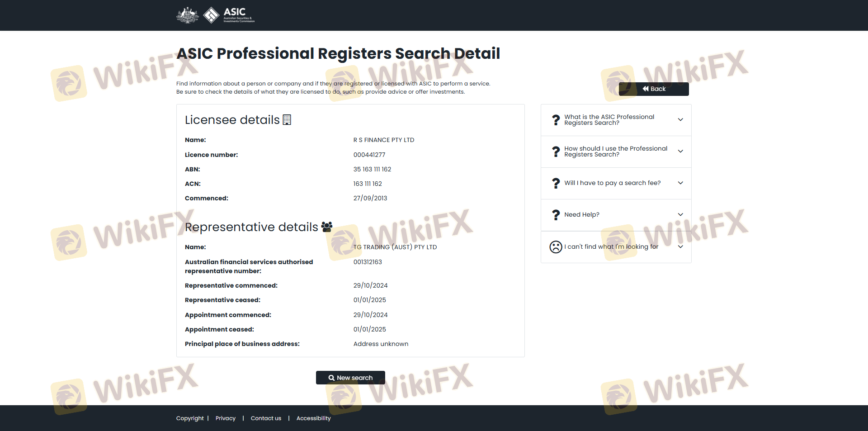Click the Appointment ceased date 01/01/2025

click(x=370, y=329)
